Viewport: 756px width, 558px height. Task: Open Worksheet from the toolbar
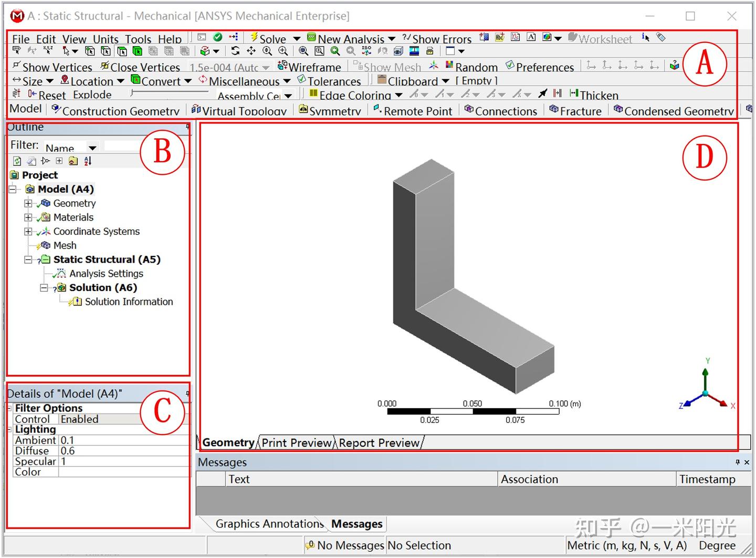click(x=603, y=39)
